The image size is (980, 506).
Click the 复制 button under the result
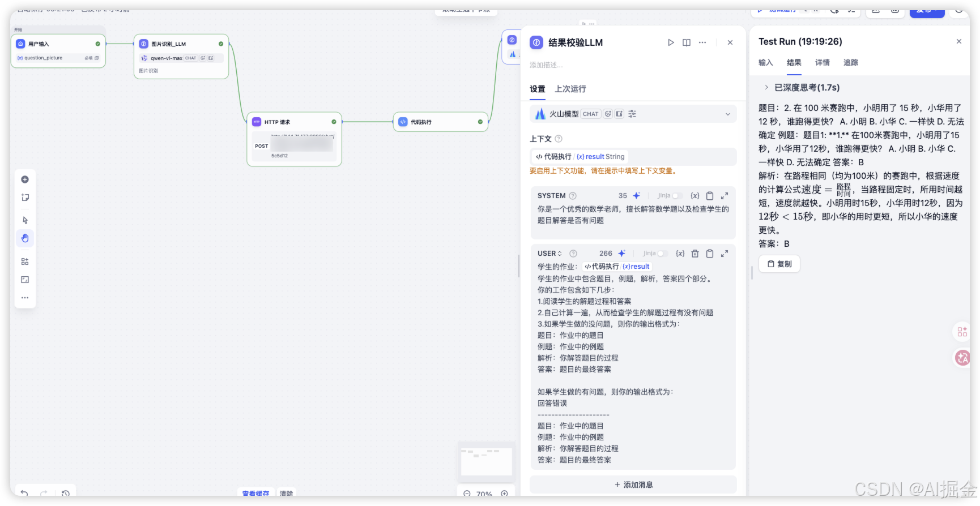(x=779, y=264)
